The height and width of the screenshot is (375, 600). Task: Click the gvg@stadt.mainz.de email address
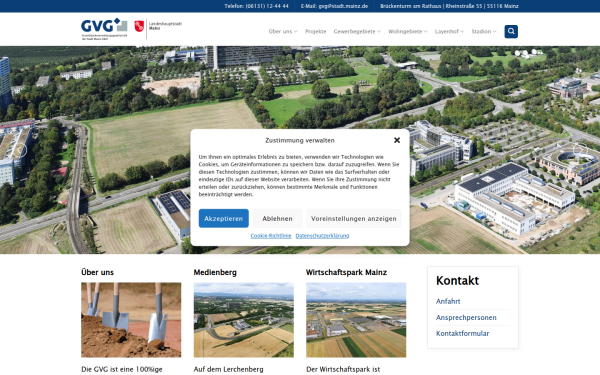coord(343,6)
